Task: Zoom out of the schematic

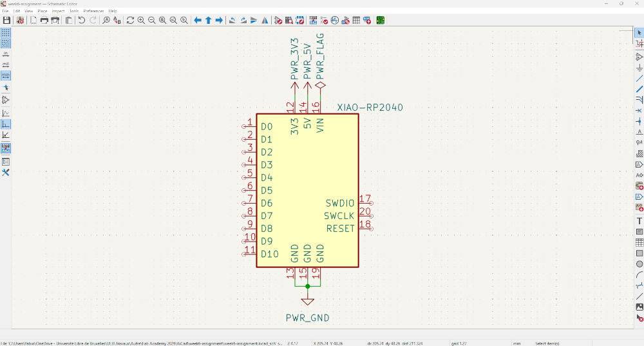Action: (x=152, y=20)
